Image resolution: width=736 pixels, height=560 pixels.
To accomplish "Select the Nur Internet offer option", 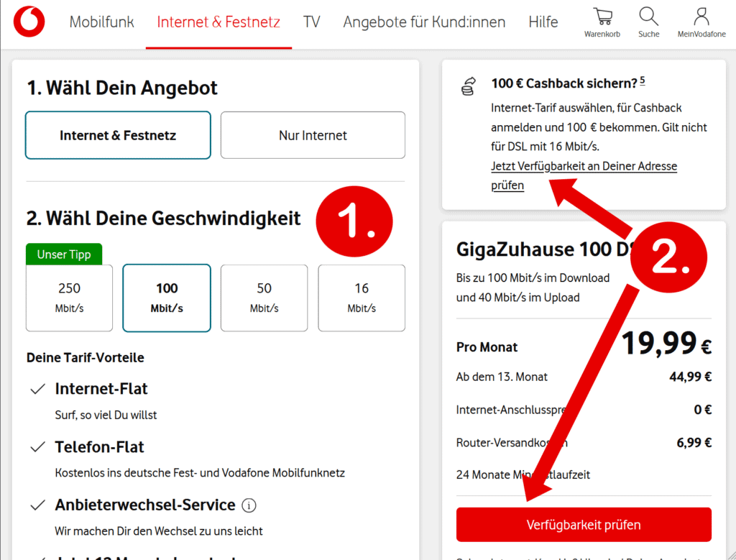I will click(313, 135).
